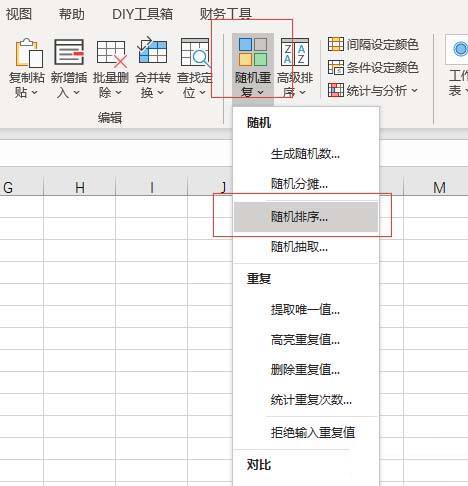Switch to the 财务工具 tab

pyautogui.click(x=226, y=14)
